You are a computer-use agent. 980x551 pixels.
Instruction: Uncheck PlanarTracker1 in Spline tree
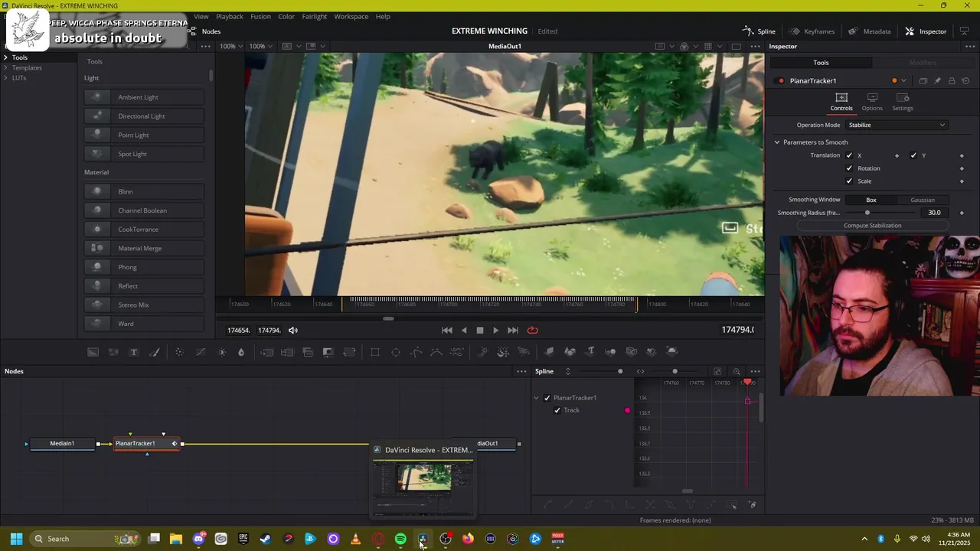tap(547, 398)
